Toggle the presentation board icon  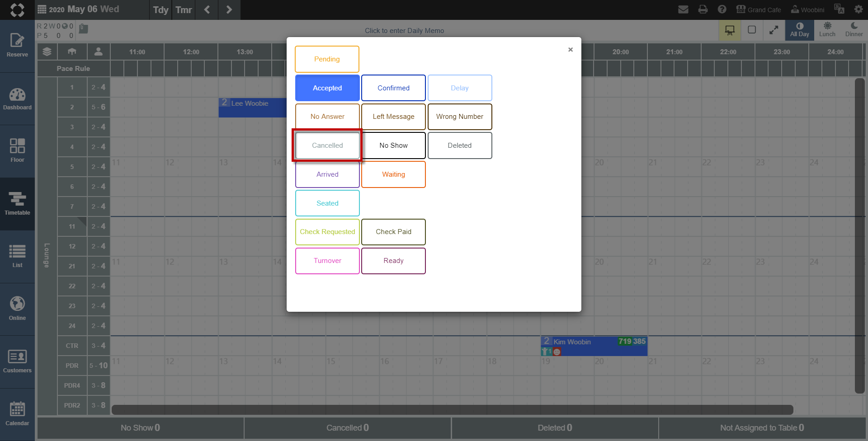point(730,30)
